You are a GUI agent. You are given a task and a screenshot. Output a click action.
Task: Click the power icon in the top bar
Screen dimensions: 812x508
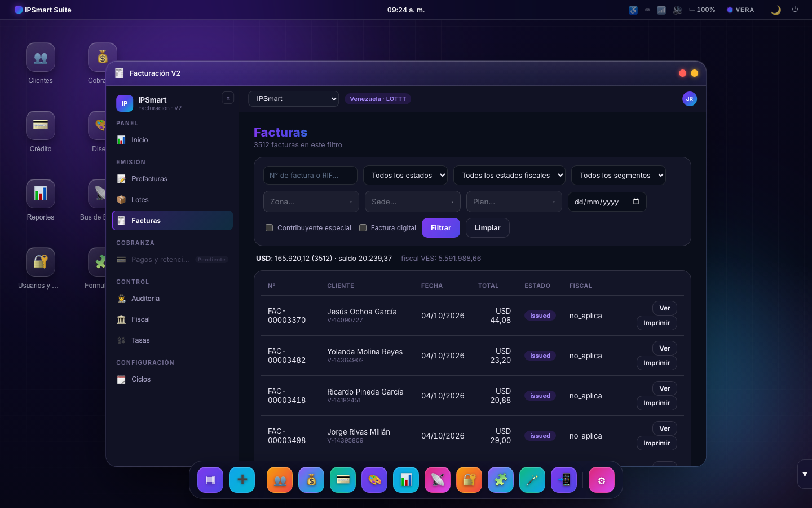coord(795,10)
